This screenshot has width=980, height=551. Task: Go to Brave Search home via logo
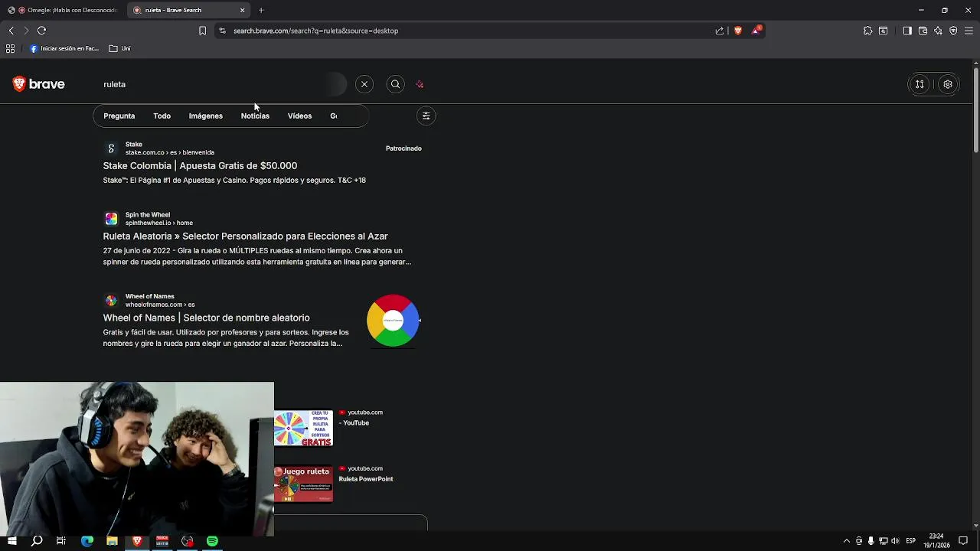tap(39, 84)
